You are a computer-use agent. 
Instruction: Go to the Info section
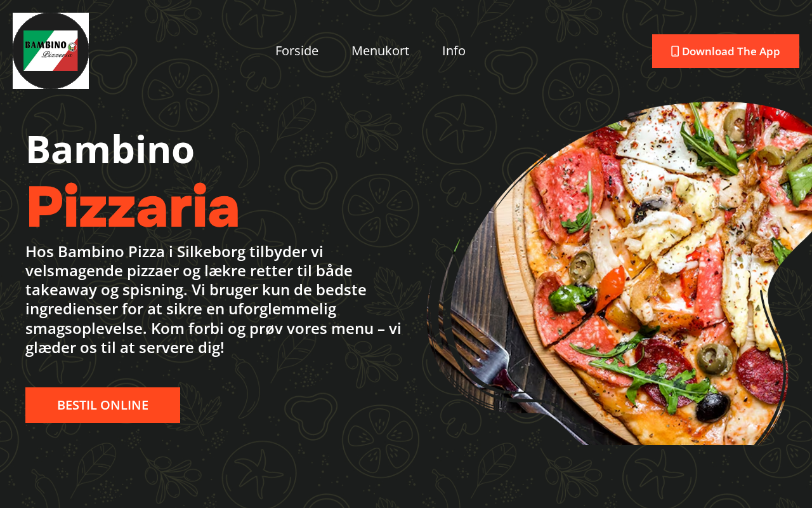pos(454,51)
